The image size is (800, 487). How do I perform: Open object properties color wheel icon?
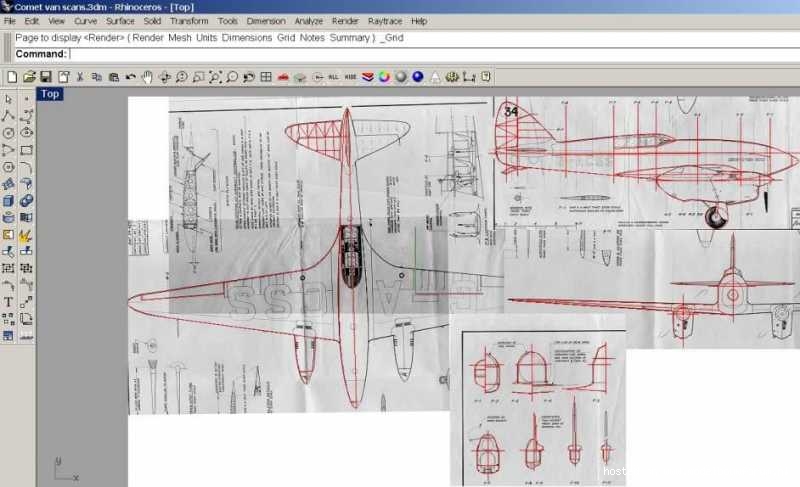point(384,77)
